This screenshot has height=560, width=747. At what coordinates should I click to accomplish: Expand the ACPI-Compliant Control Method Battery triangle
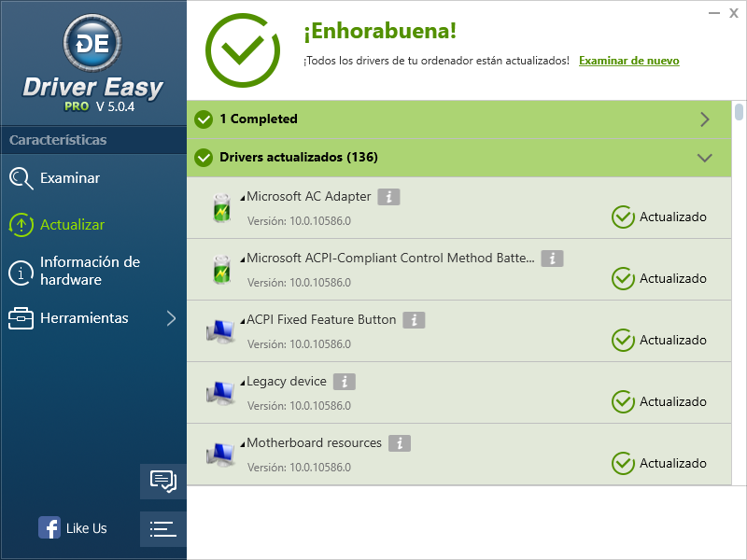[x=243, y=259]
